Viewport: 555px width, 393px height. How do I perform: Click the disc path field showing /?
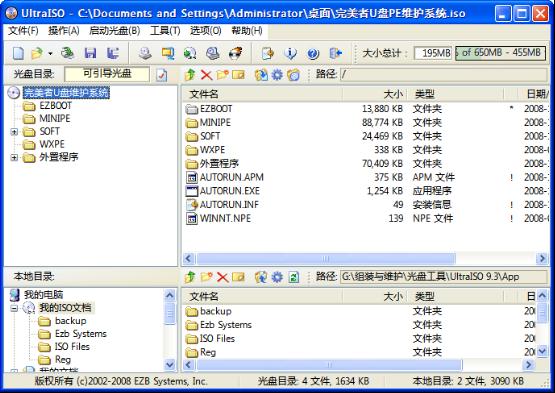click(444, 74)
